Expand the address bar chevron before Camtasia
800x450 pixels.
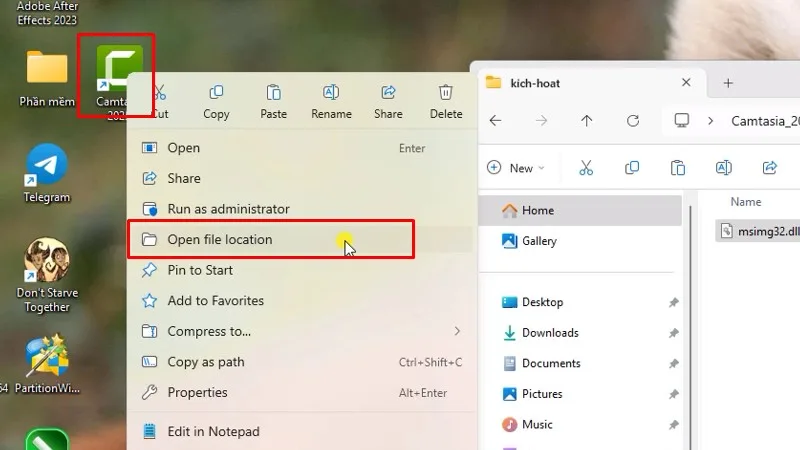tap(711, 121)
